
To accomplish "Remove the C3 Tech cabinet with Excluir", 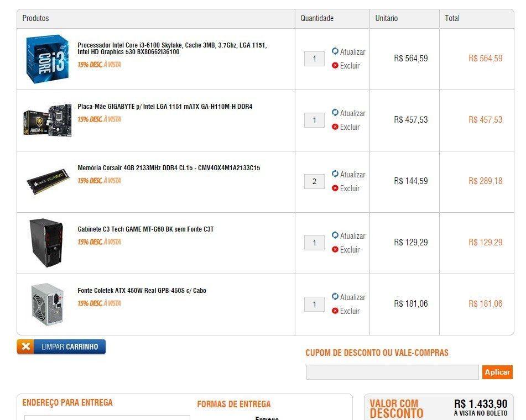I will coord(346,250).
